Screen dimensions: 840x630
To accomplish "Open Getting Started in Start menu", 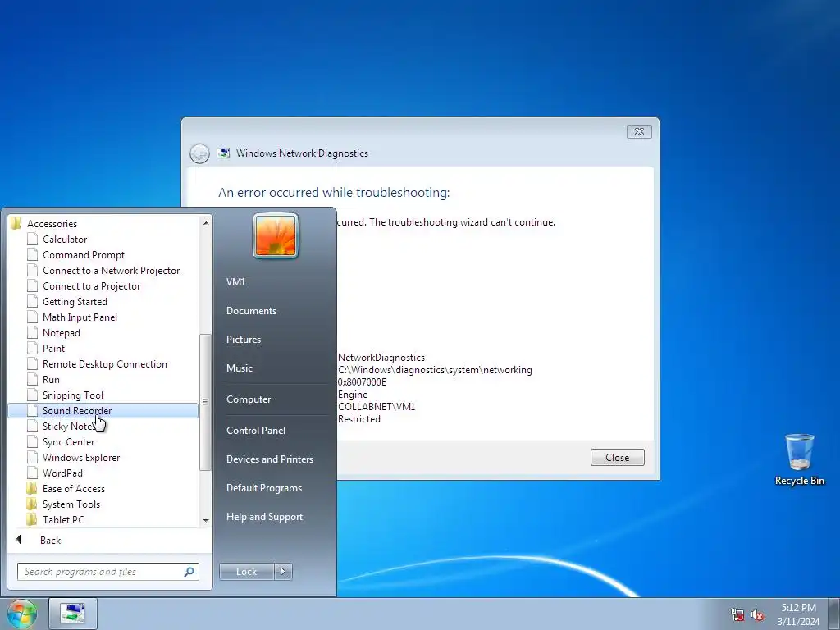I will 75,302.
